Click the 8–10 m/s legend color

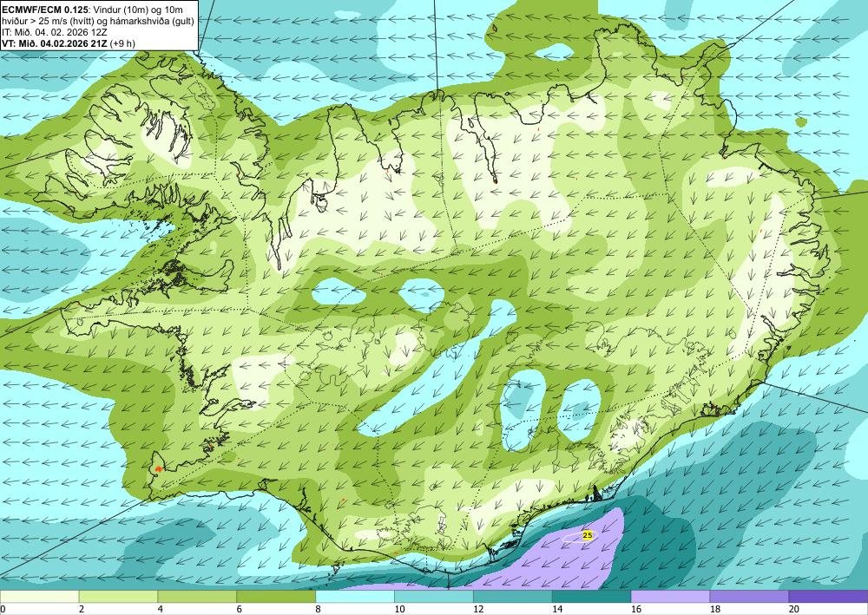coord(355,596)
